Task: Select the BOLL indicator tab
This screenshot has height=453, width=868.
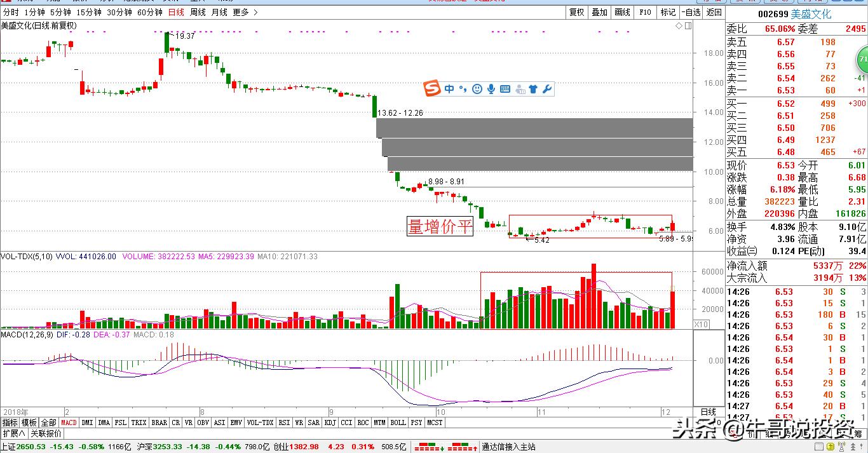Action: [398, 423]
